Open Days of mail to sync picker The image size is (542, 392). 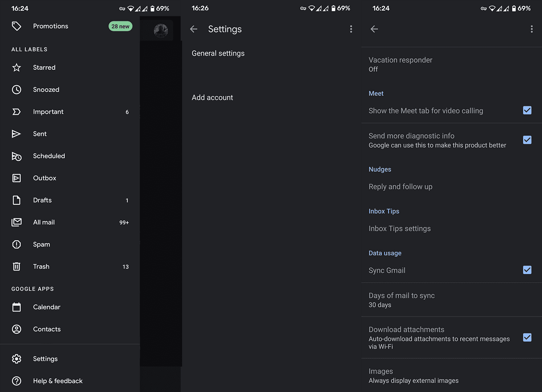click(402, 300)
